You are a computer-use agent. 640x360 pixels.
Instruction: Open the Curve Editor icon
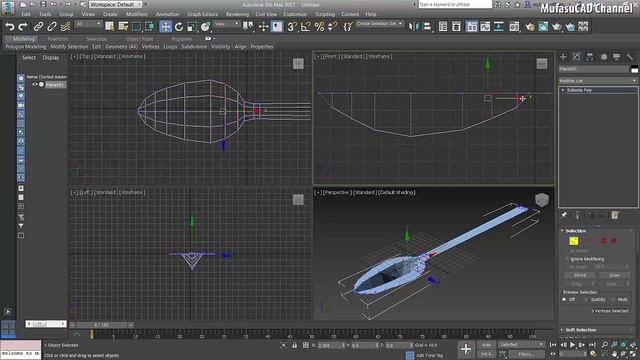tap(485, 27)
